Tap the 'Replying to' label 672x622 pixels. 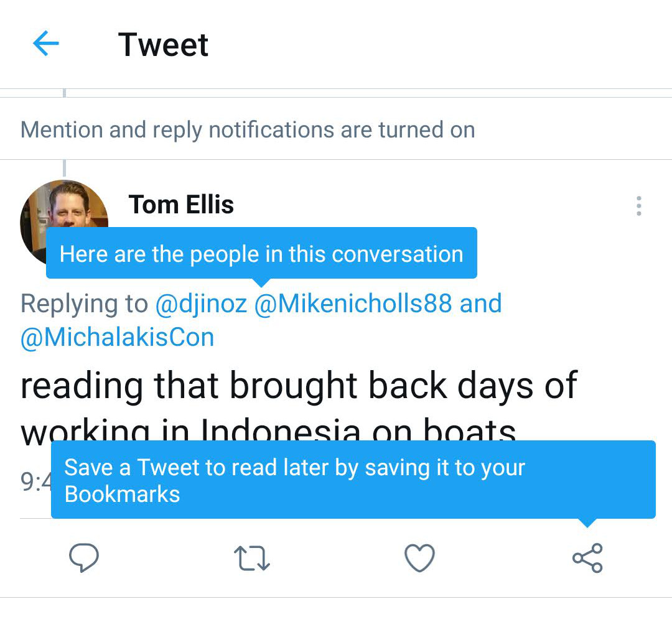point(84,304)
